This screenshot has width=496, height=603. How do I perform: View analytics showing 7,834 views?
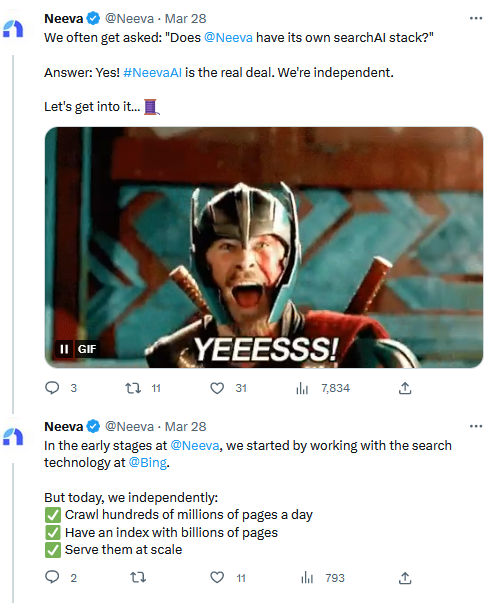click(x=302, y=388)
